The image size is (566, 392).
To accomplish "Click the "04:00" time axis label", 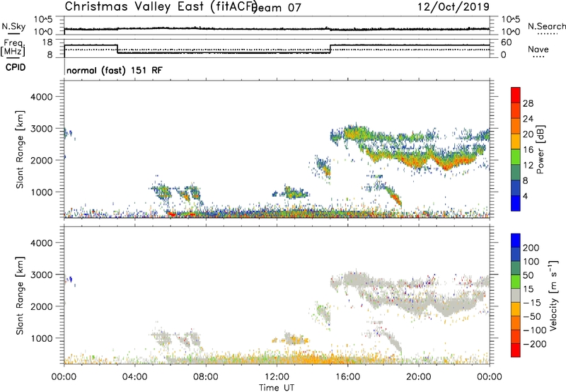I will 135,377.
